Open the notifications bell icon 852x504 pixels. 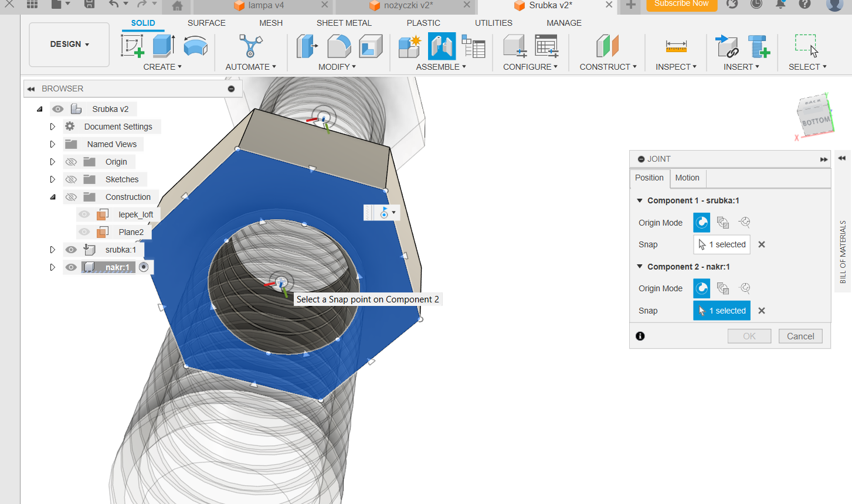click(x=780, y=4)
